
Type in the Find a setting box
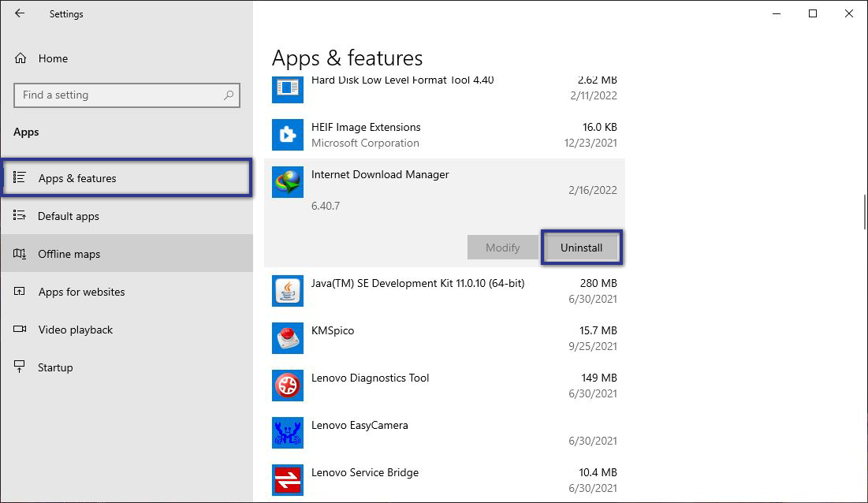tap(118, 95)
